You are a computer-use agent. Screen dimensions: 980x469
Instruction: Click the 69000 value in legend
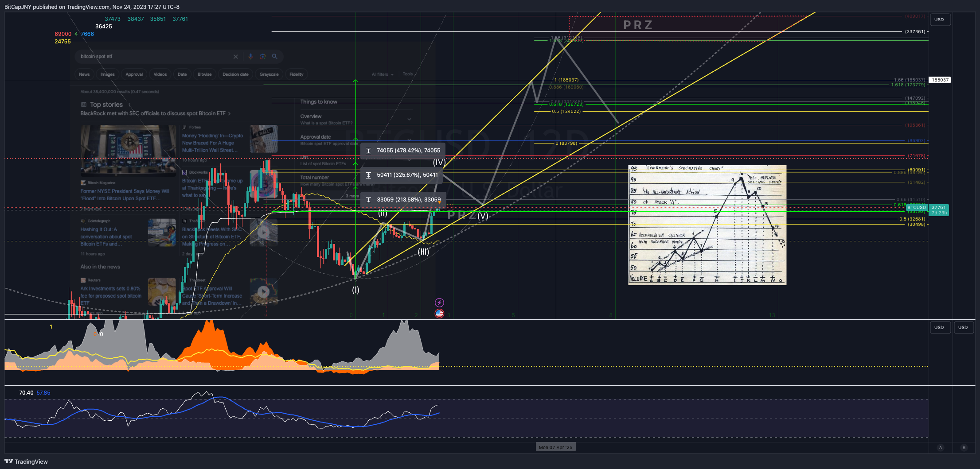[x=63, y=34]
